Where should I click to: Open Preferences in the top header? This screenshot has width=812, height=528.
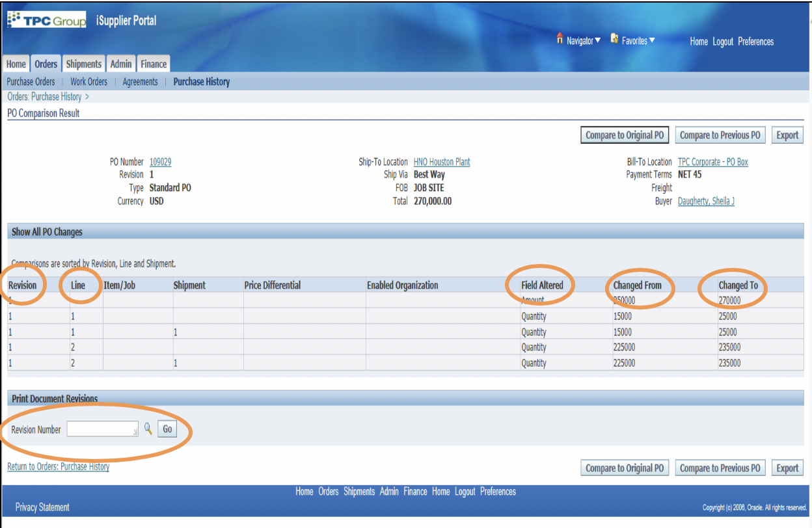pos(756,42)
